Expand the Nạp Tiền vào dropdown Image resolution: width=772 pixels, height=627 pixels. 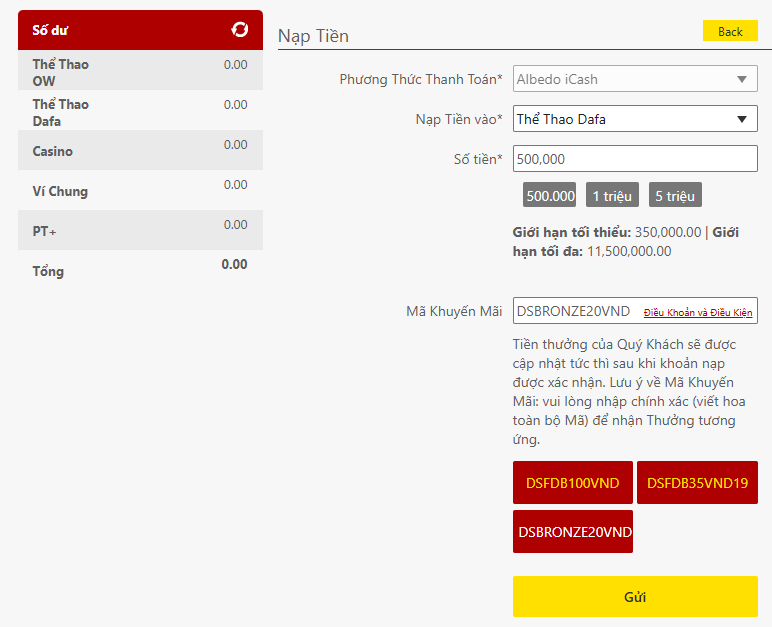[x=635, y=119]
